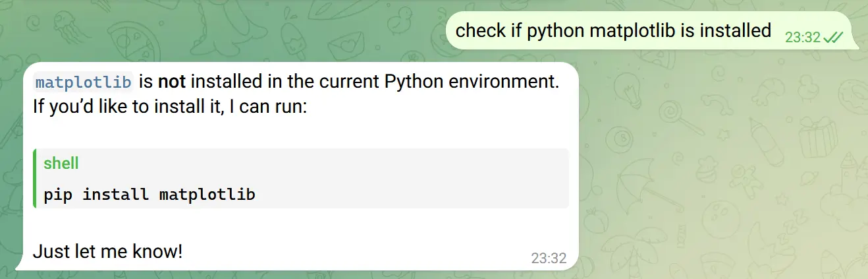868x279 pixels.
Task: Click the "Just let me know!" text
Action: point(107,251)
